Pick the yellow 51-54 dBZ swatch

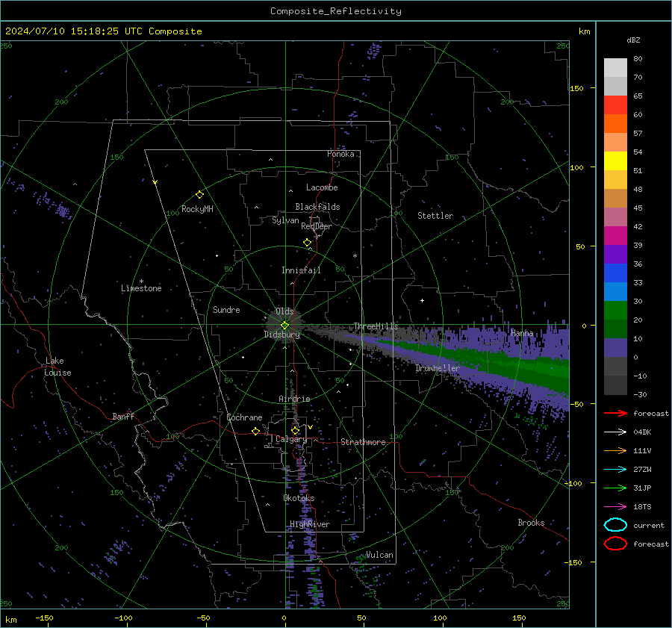615,161
